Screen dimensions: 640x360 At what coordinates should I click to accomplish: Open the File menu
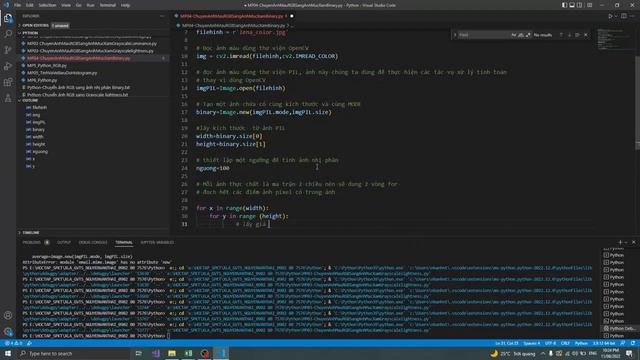18,5
